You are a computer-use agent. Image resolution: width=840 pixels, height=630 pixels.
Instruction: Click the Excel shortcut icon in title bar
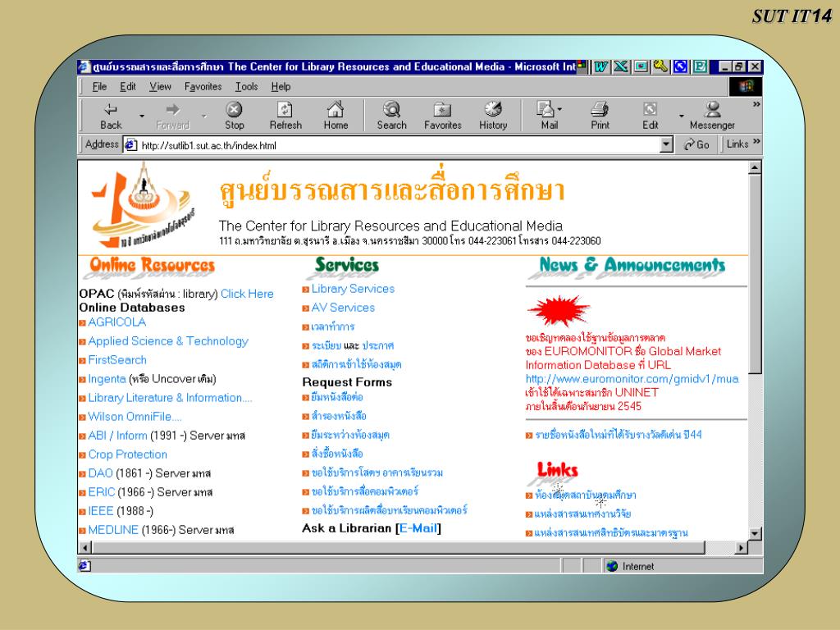tap(621, 66)
